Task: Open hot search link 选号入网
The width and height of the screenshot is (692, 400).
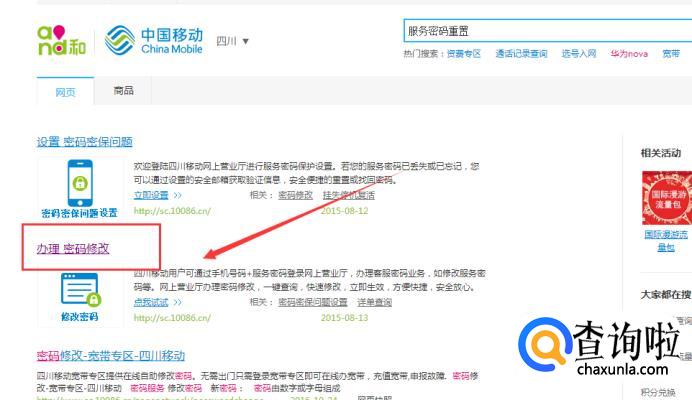Action: coord(579,54)
